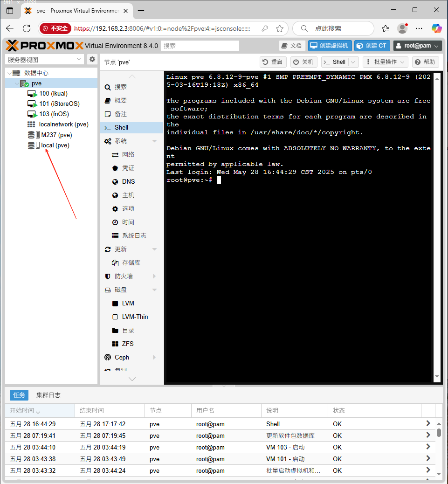Viewport: 448px width, 484px height.
Task: Open 服务器视图 view selector
Action: (44, 60)
